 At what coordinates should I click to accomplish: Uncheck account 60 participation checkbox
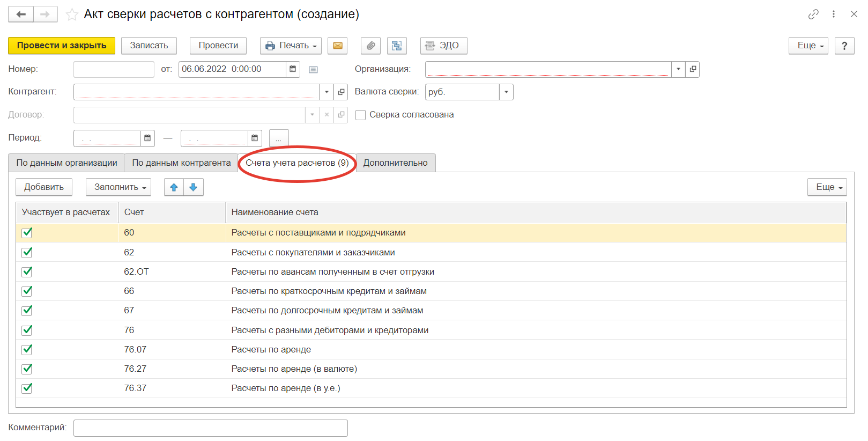pyautogui.click(x=27, y=233)
